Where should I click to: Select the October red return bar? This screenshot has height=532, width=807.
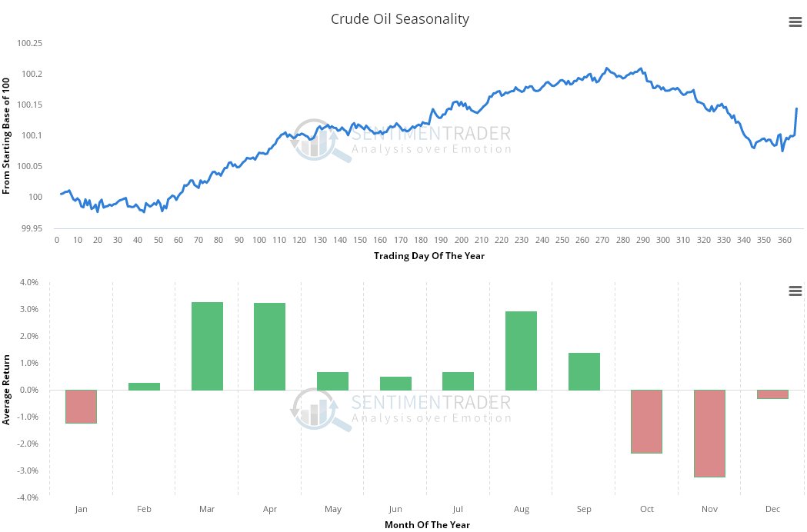646,421
